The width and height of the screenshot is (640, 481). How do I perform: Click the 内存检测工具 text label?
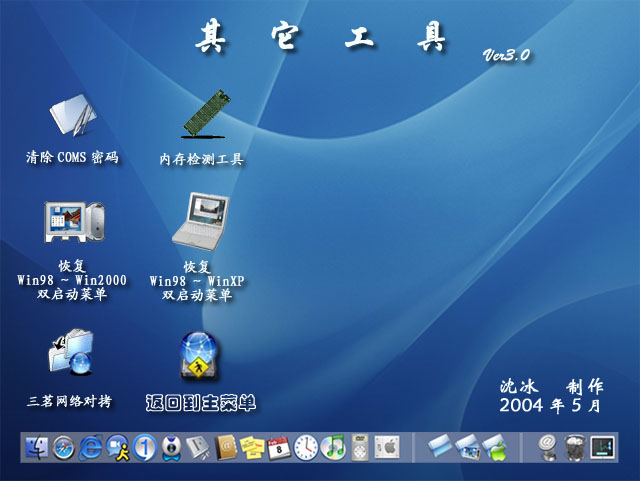201,159
